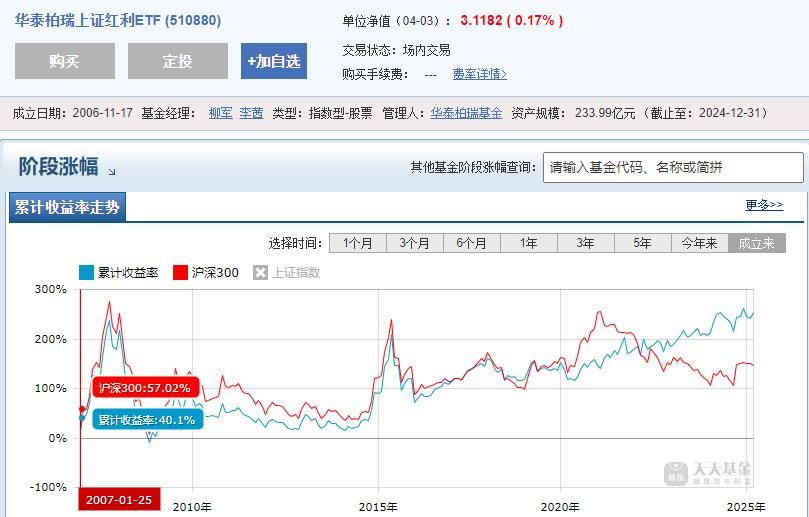
Task: Select 6个月 time range
Action: tap(472, 243)
